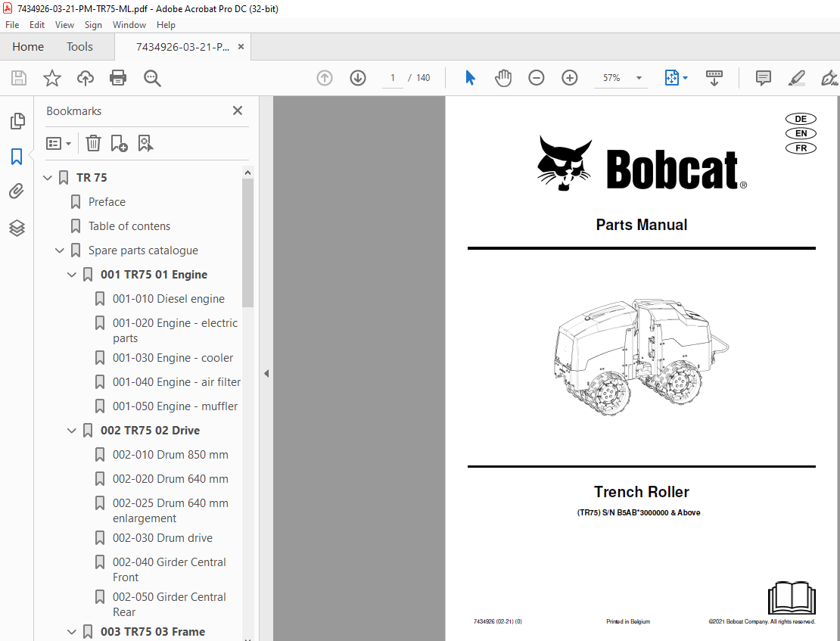The width and height of the screenshot is (840, 641).
Task: Open the Preface bookmark
Action: coord(107,202)
